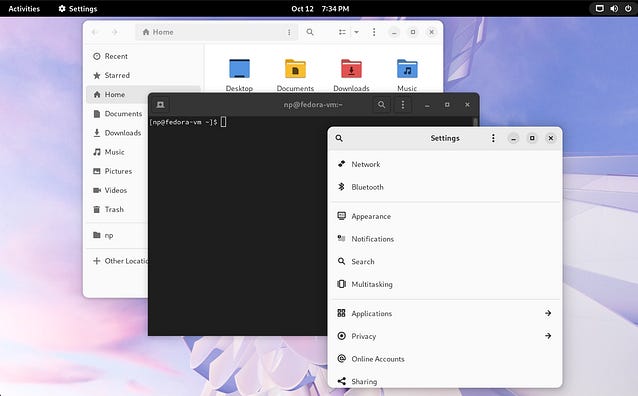Click the network icon in system tray

point(599,9)
